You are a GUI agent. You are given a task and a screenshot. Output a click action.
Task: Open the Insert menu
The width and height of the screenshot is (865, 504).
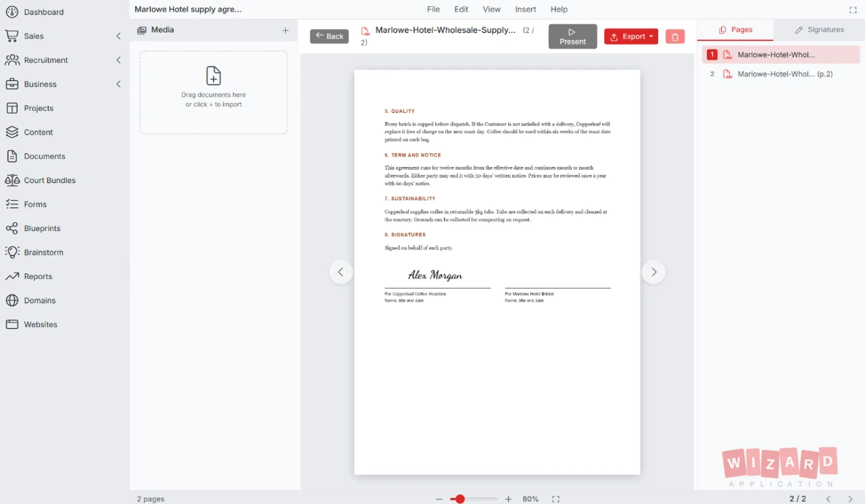click(x=526, y=9)
